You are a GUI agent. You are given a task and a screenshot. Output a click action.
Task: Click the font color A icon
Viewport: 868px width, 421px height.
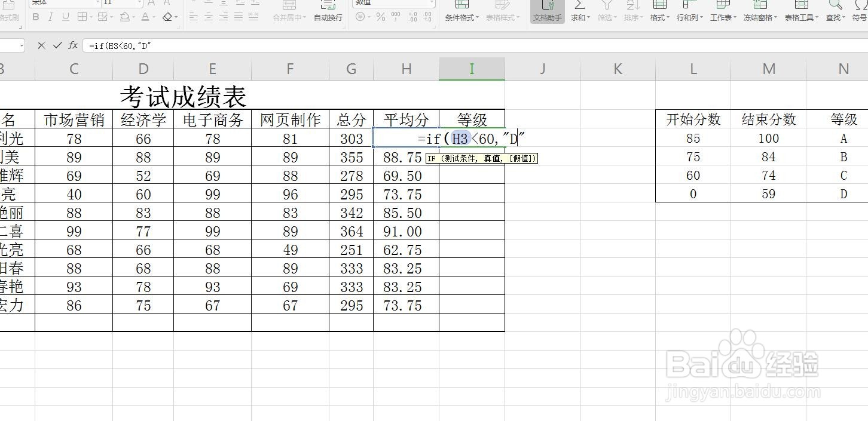point(145,17)
